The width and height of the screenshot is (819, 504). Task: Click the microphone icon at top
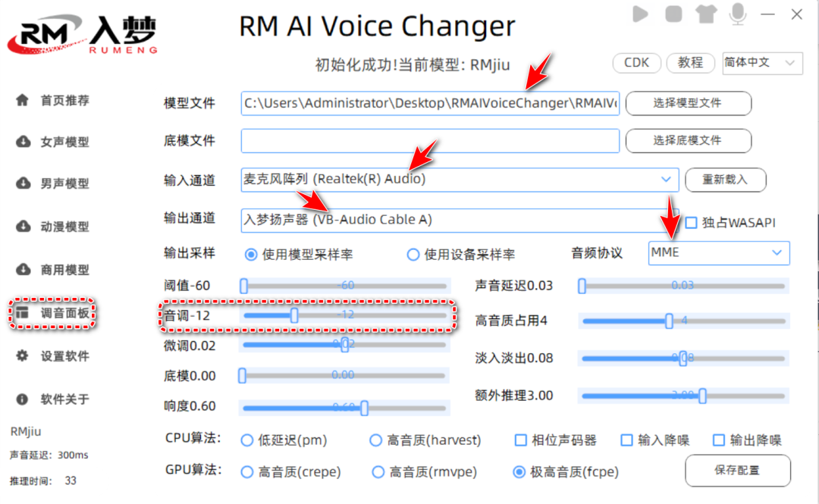click(736, 14)
